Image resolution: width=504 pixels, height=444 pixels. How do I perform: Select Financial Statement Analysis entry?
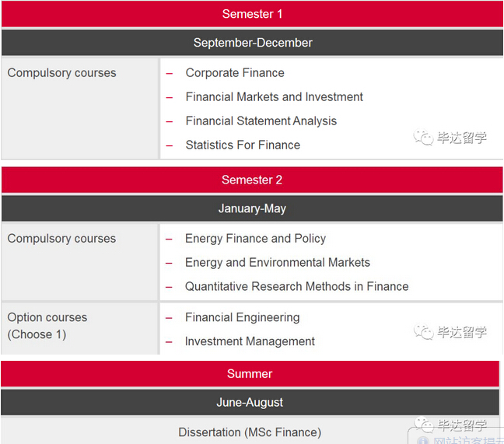[x=261, y=121]
